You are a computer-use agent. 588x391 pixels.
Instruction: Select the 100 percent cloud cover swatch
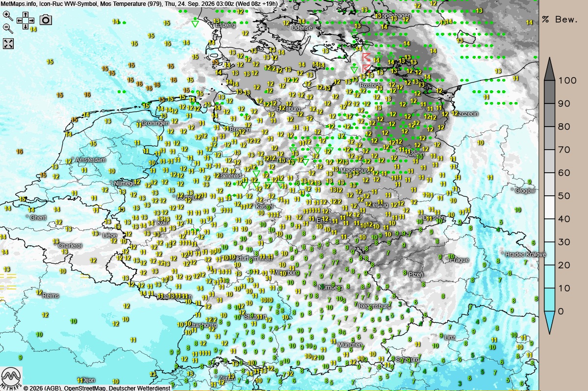[x=549, y=69]
